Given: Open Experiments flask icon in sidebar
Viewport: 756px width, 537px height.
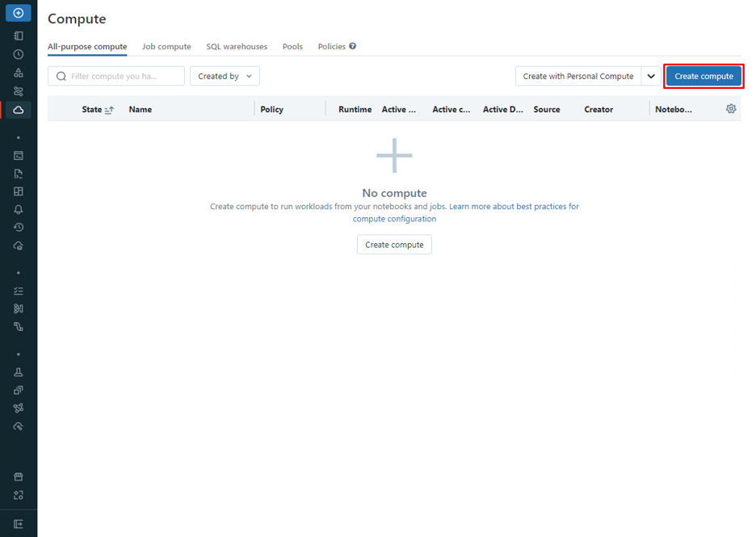Looking at the screenshot, I should pos(19,372).
